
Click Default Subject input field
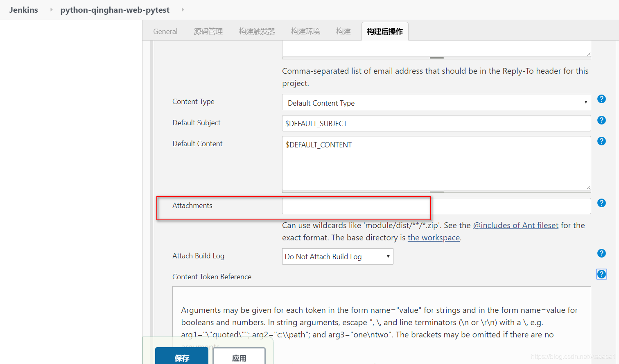pos(436,123)
